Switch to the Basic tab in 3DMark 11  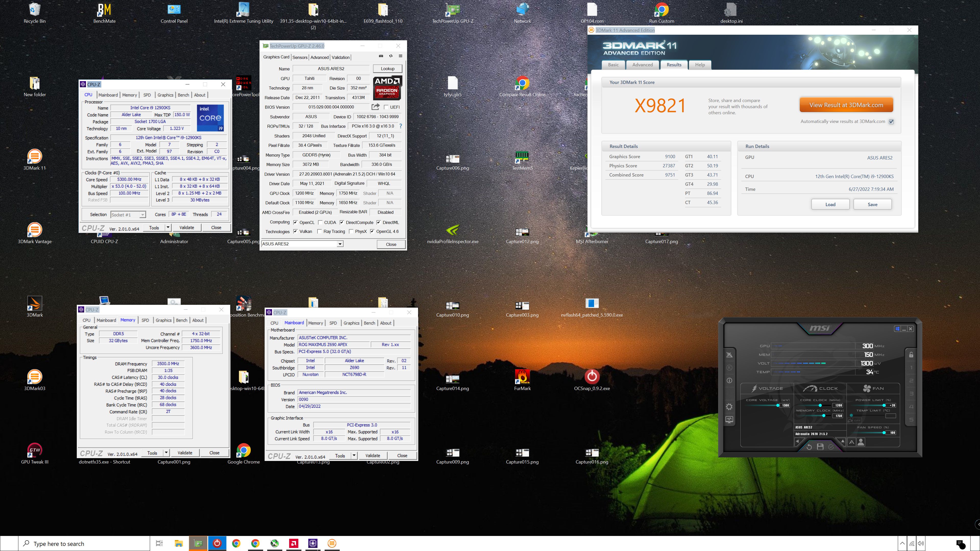coord(613,65)
